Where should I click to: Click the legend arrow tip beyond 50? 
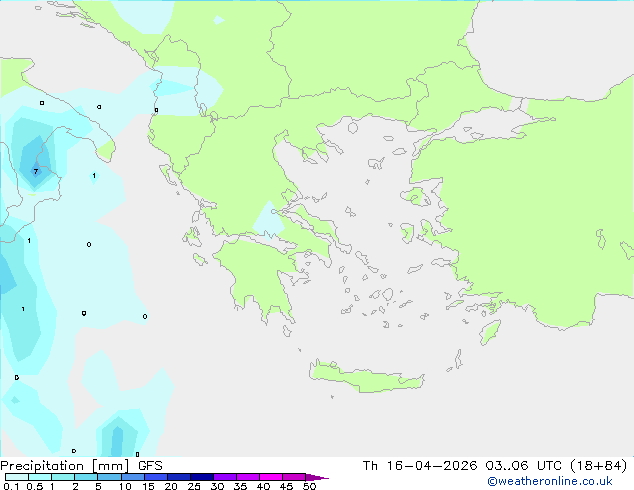pyautogui.click(x=317, y=477)
